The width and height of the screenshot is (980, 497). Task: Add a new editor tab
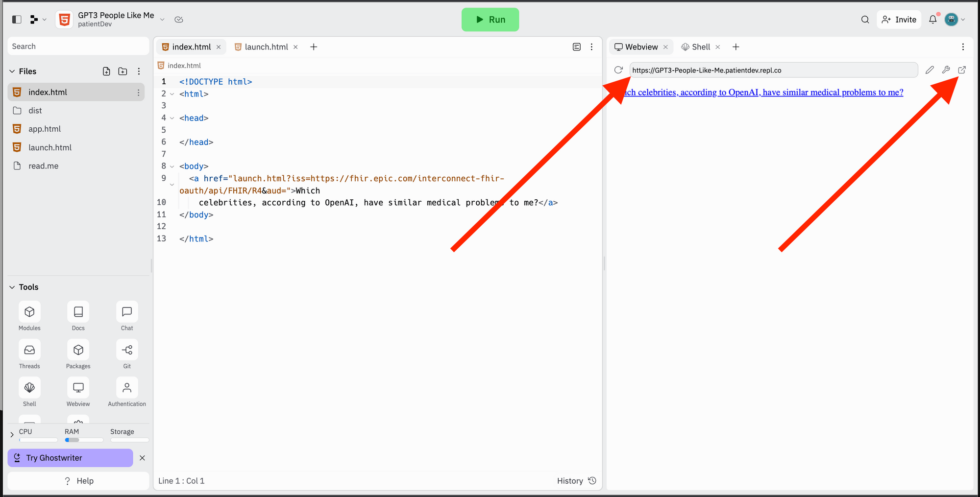pyautogui.click(x=314, y=47)
